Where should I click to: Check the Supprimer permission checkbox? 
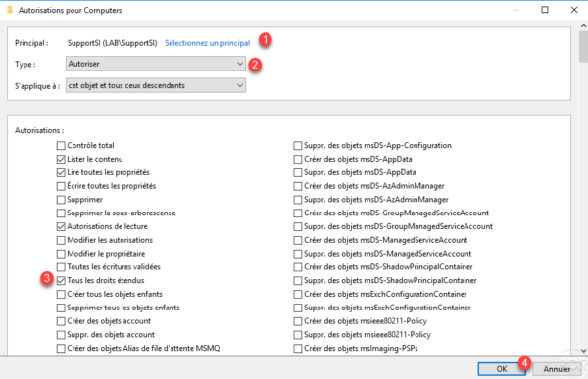pyautogui.click(x=61, y=200)
